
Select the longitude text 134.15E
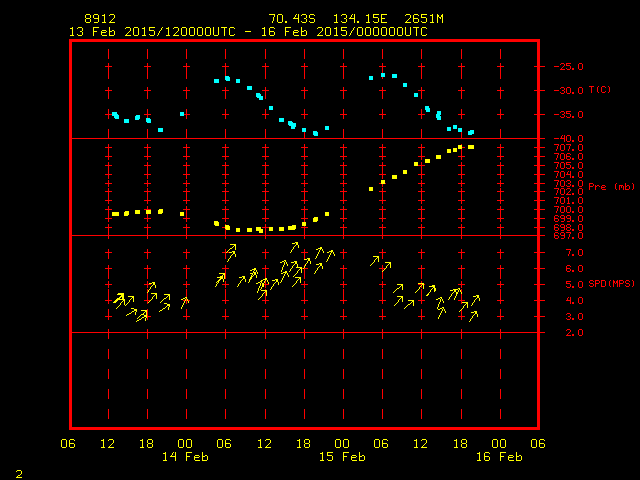tap(360, 19)
